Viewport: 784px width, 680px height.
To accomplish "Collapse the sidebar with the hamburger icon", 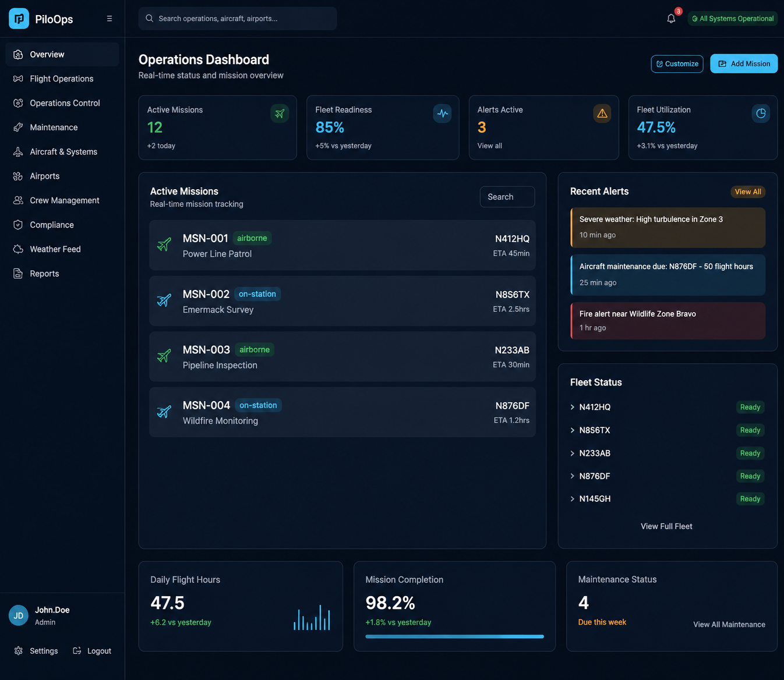I will (110, 19).
